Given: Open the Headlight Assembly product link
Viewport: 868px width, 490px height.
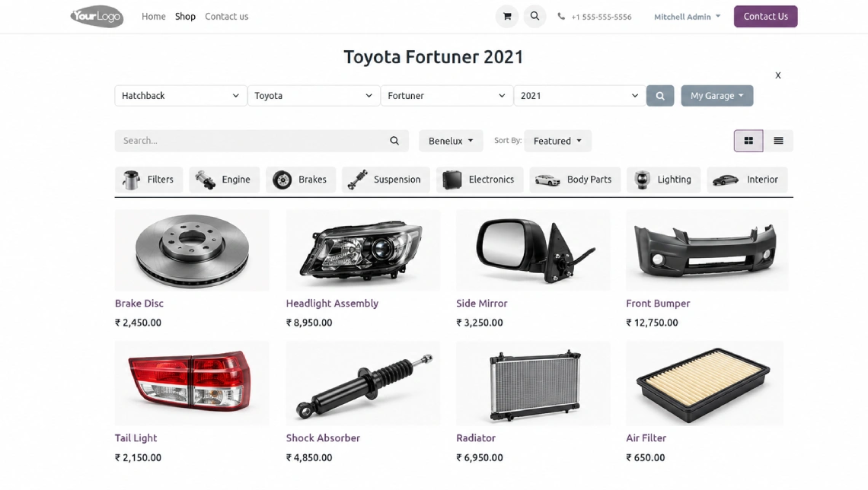Looking at the screenshot, I should click(332, 303).
